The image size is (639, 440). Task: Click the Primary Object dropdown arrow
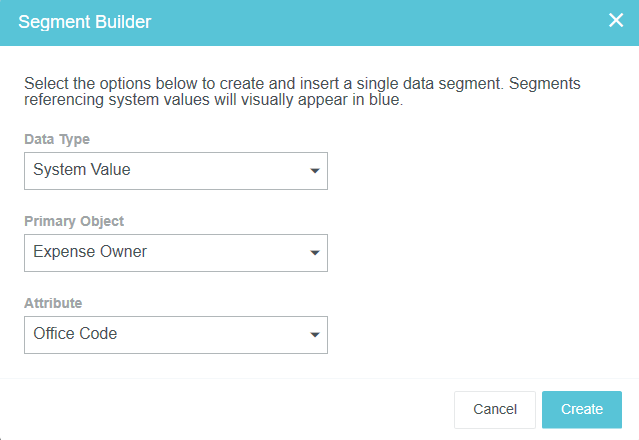[314, 253]
